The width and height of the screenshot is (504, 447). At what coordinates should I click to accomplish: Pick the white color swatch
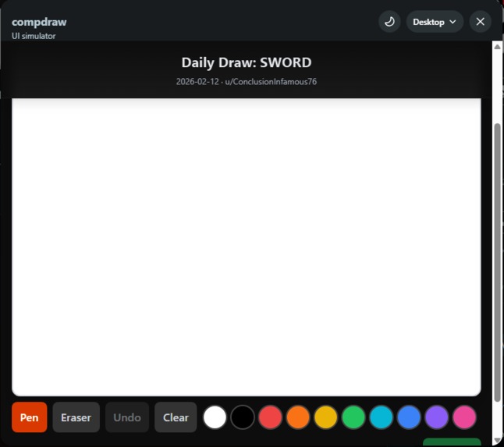215,417
